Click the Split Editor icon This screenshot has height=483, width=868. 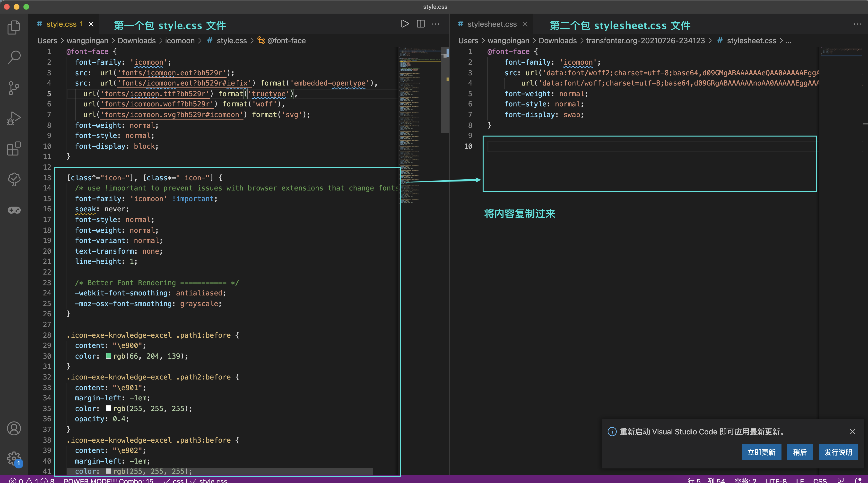421,24
